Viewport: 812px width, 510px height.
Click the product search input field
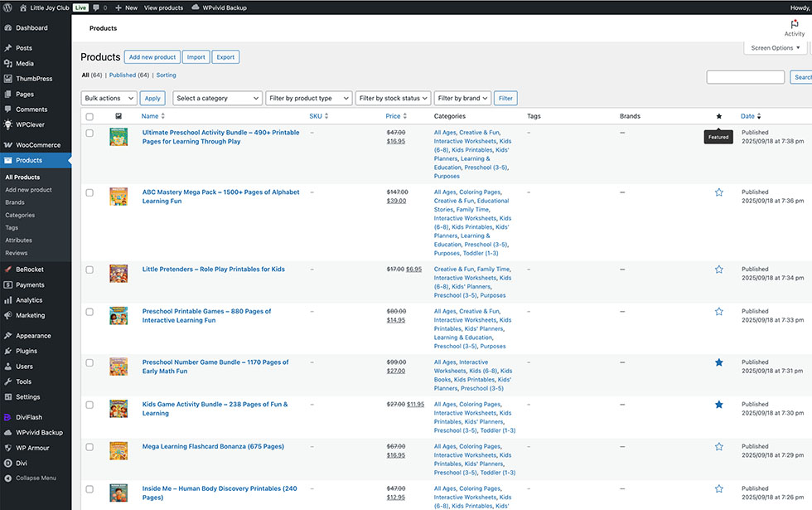click(x=745, y=77)
